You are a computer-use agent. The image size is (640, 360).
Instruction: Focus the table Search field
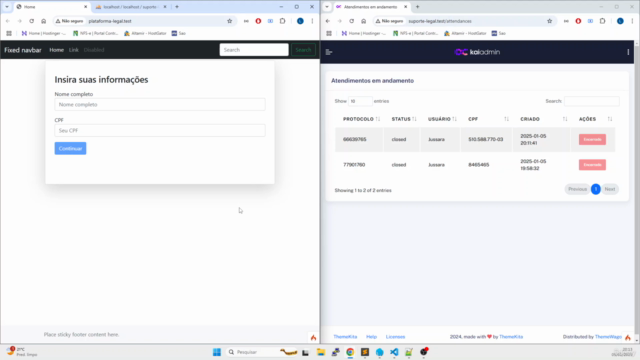[x=591, y=101]
